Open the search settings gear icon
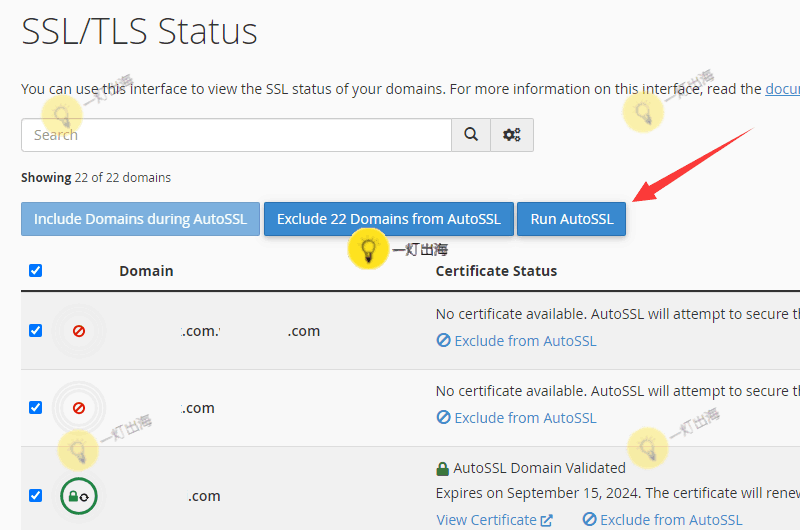 click(x=512, y=135)
